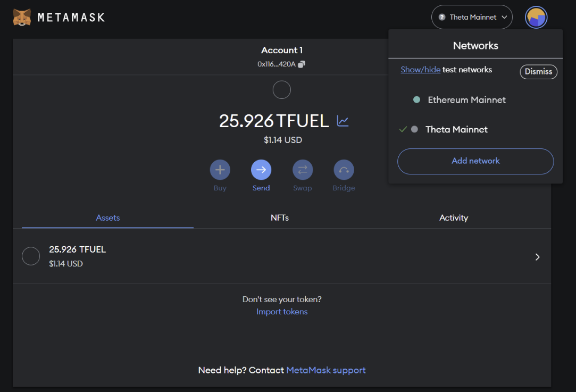The height and width of the screenshot is (392, 576).
Task: Click the Send arrow button
Action: point(261,170)
